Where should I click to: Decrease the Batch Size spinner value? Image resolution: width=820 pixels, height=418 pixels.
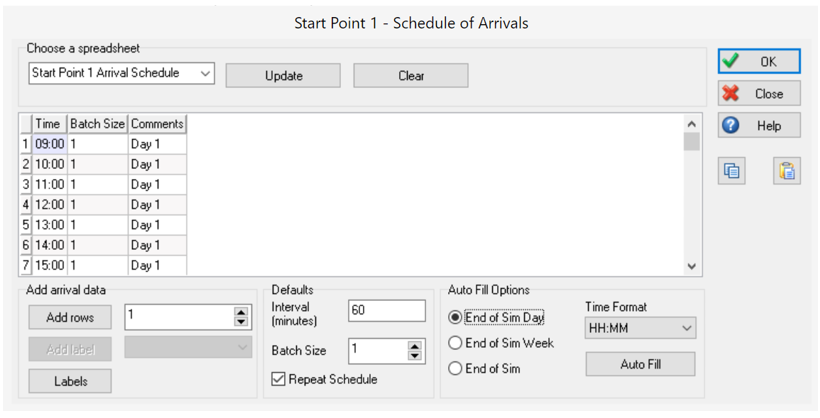pos(416,356)
